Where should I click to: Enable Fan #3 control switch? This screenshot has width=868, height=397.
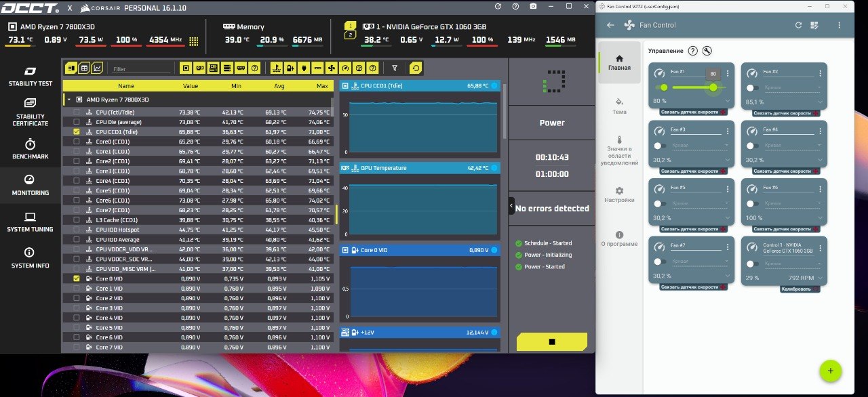660,146
